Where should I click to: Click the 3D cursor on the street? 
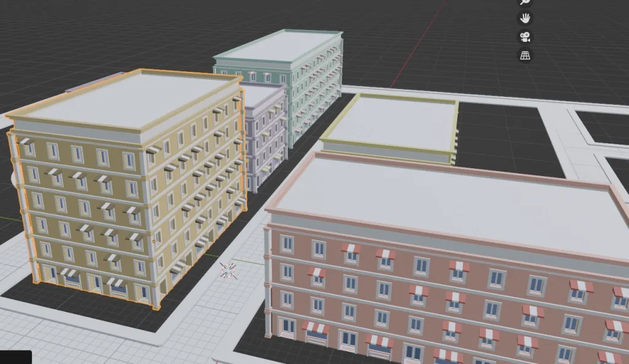coord(229,271)
